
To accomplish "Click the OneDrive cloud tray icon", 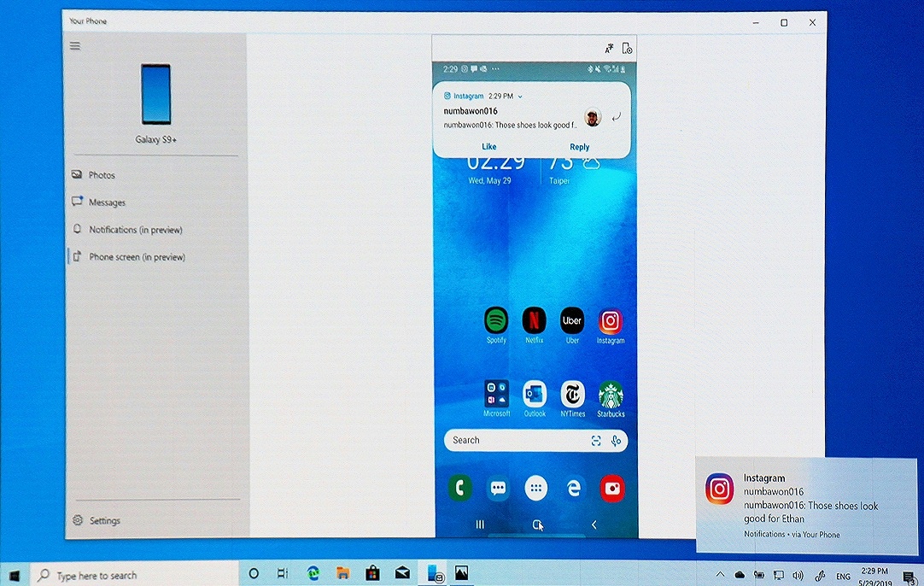I will coord(740,575).
